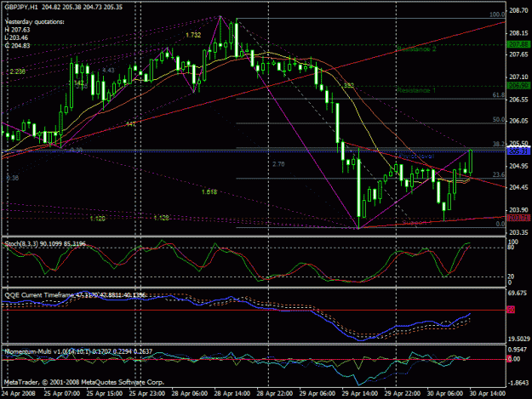Click the 20 level on Stoch scale
This screenshot has width=532, height=399.
[511, 276]
